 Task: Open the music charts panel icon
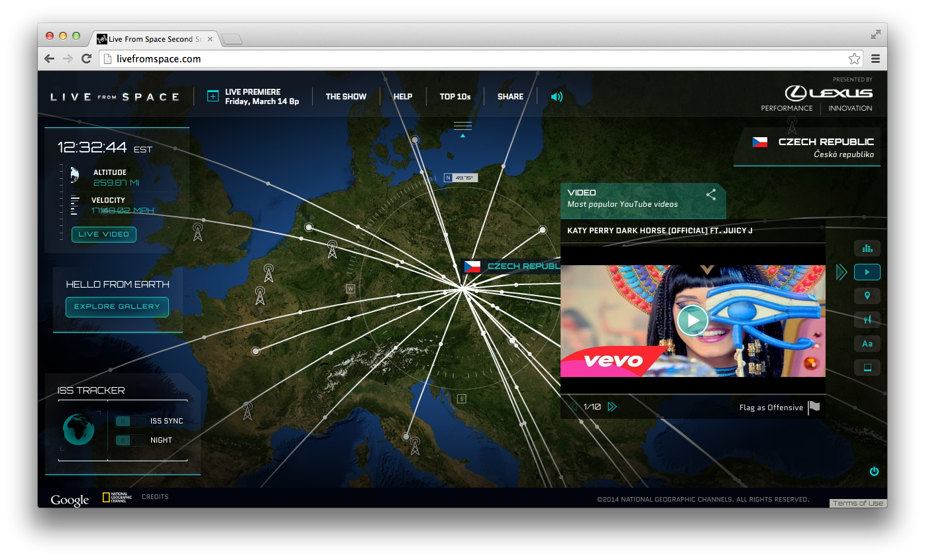(x=867, y=249)
